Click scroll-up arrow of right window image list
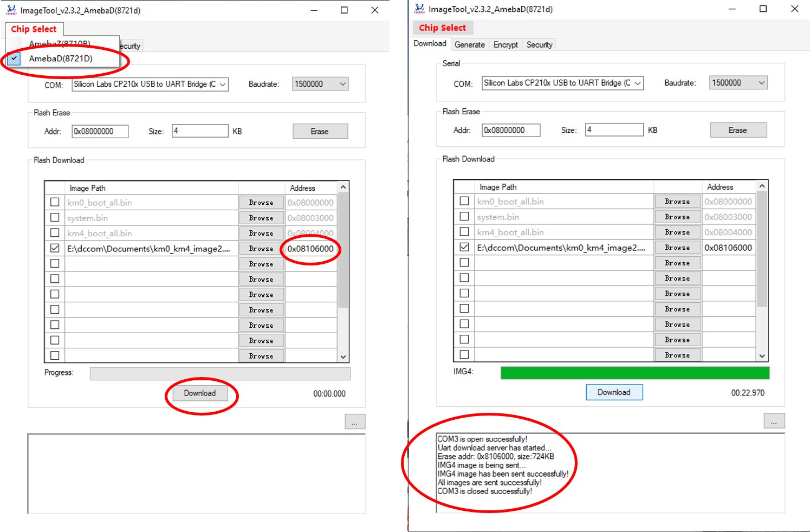 (x=762, y=186)
